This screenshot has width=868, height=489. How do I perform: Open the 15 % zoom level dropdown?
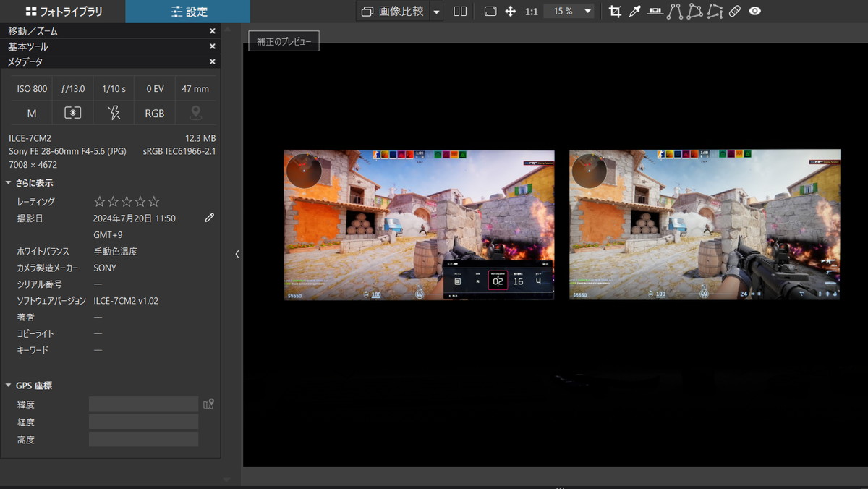pyautogui.click(x=570, y=12)
